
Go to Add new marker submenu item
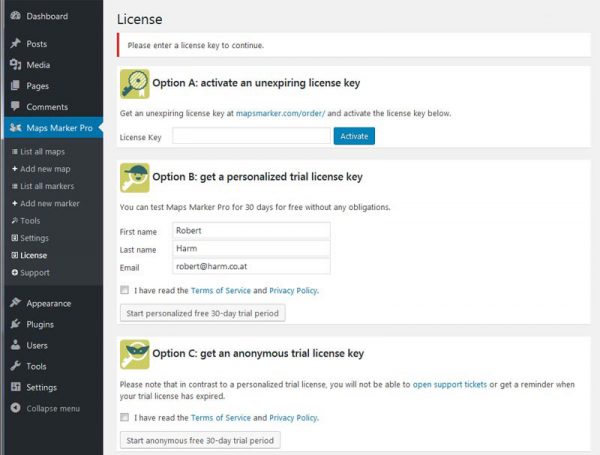[50, 203]
